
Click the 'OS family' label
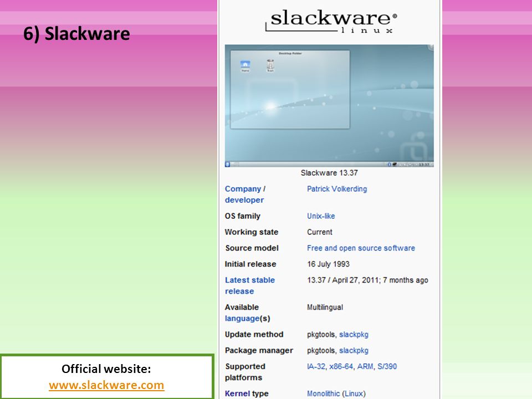[x=243, y=216]
